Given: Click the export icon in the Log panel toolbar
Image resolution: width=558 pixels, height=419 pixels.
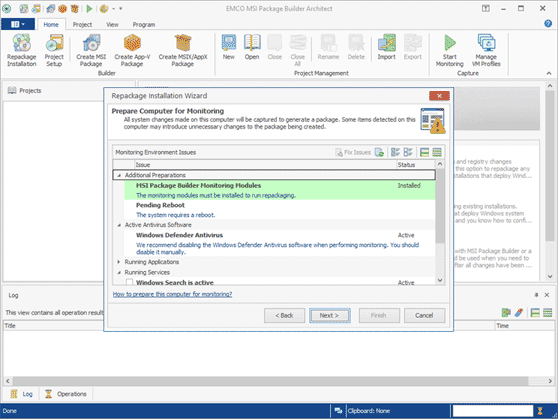Looking at the screenshot, I should click(506, 313).
